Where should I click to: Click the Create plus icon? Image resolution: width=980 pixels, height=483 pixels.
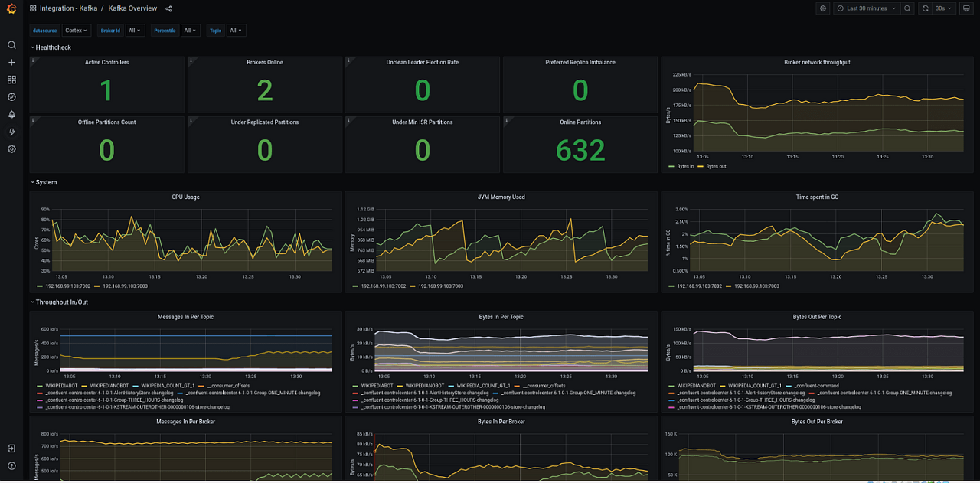pyautogui.click(x=11, y=63)
